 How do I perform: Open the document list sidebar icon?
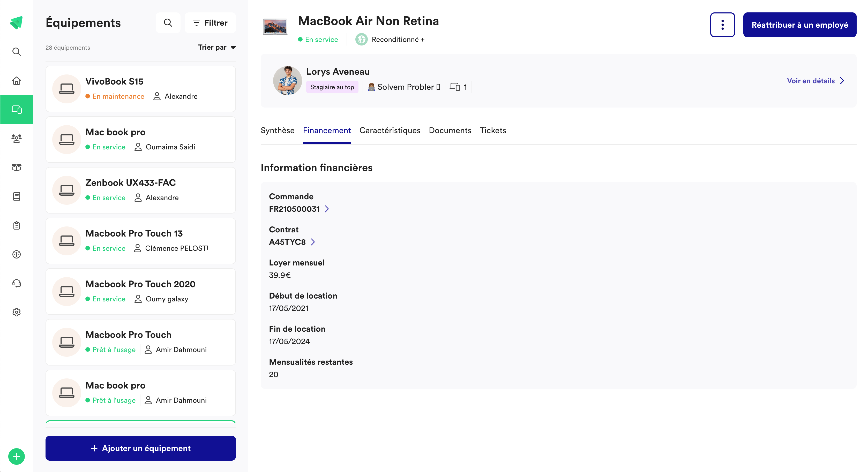(x=17, y=196)
